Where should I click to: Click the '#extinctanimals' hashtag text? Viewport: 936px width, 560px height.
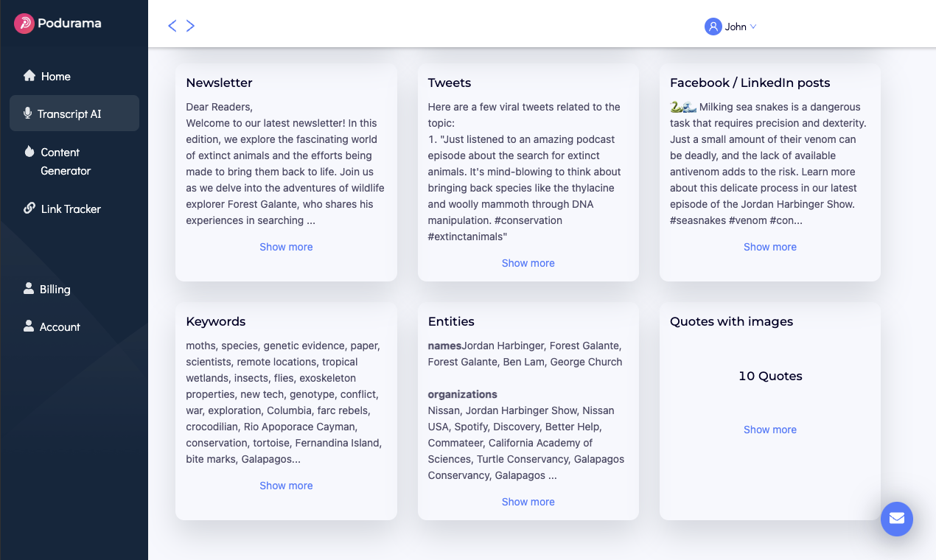467,237
